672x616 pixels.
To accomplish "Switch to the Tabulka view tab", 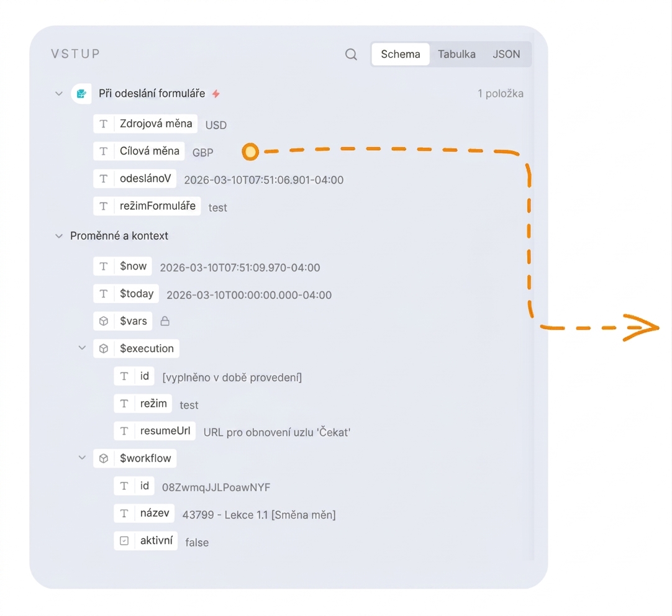I will (x=456, y=54).
